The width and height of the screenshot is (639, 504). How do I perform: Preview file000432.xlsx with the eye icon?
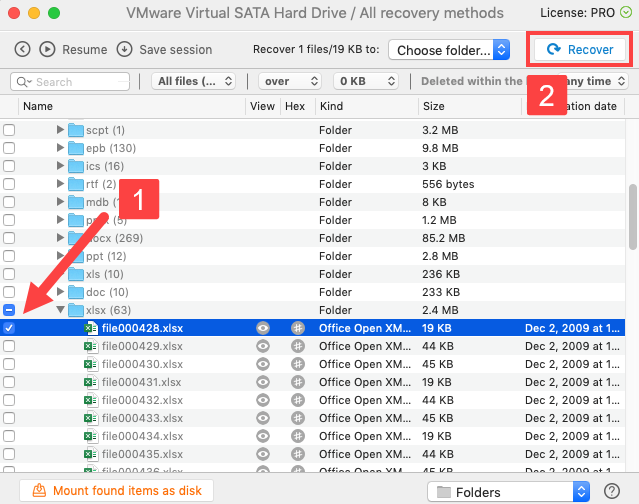(x=263, y=400)
